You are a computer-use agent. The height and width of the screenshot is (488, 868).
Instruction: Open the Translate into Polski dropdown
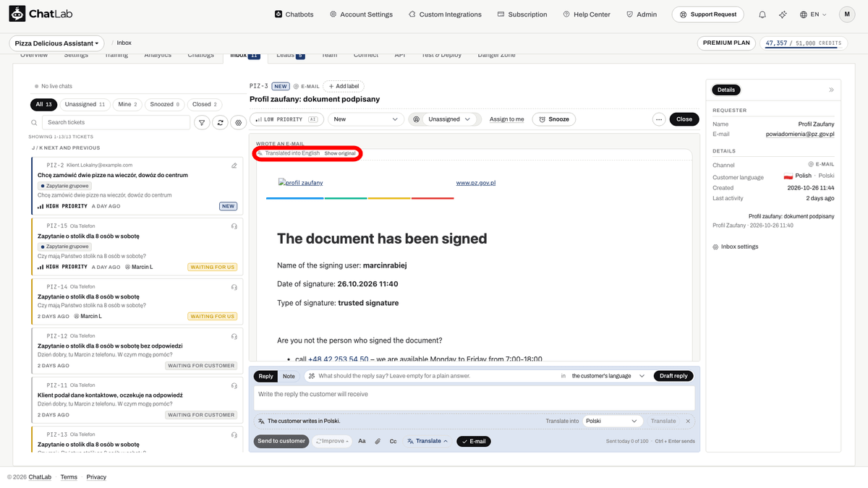(612, 421)
